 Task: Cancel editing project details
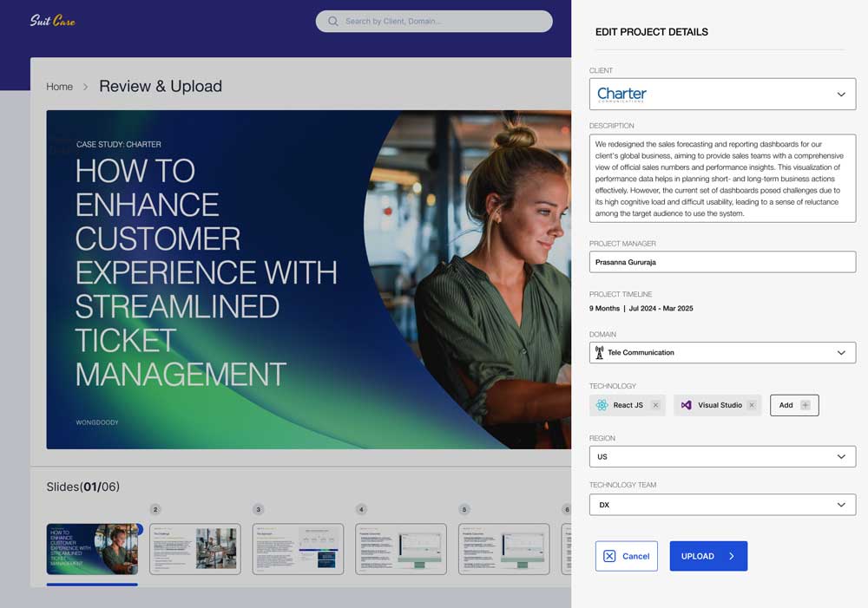(x=626, y=556)
